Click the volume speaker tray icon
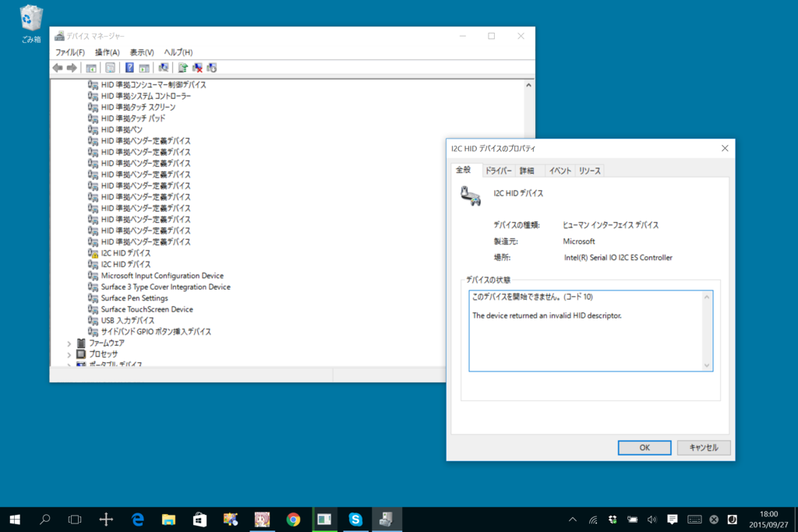This screenshot has width=798, height=532. pos(652,520)
